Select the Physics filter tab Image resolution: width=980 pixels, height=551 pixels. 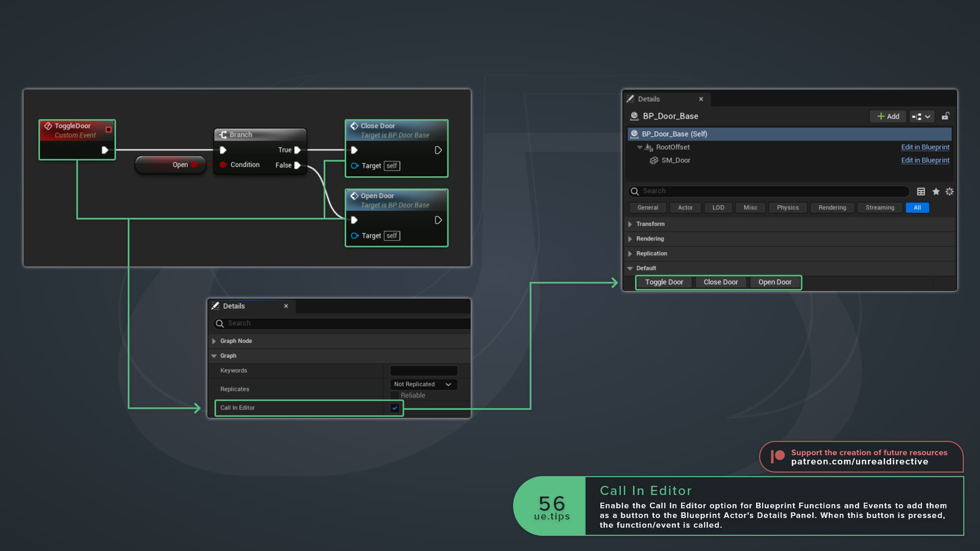(x=788, y=207)
